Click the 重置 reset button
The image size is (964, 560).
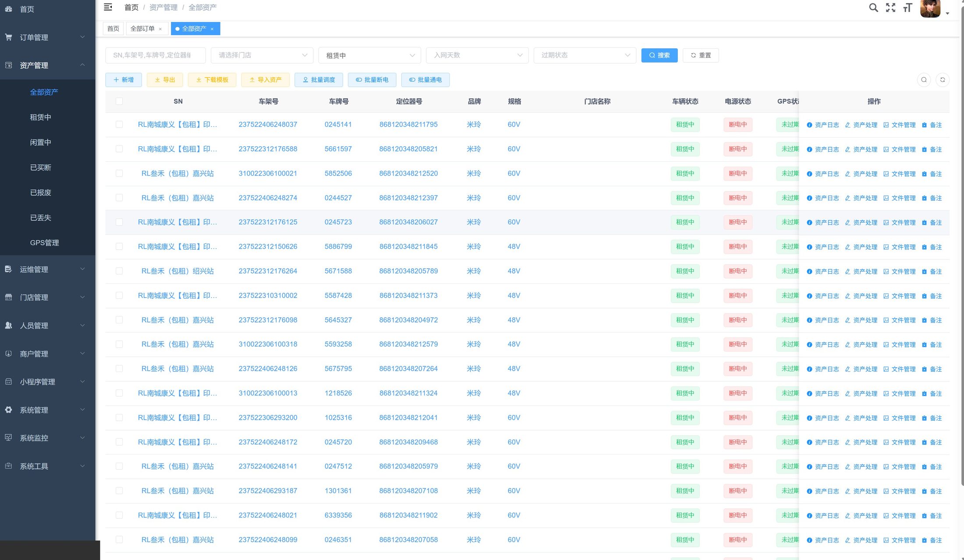click(701, 55)
